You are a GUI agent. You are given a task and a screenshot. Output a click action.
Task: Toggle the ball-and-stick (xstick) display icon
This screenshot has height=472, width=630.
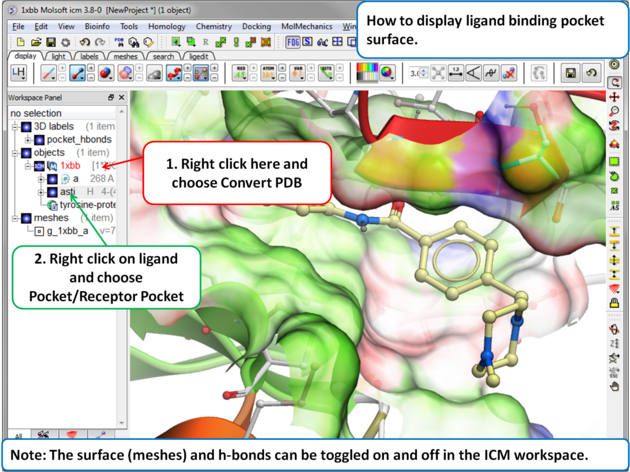pyautogui.click(x=76, y=73)
